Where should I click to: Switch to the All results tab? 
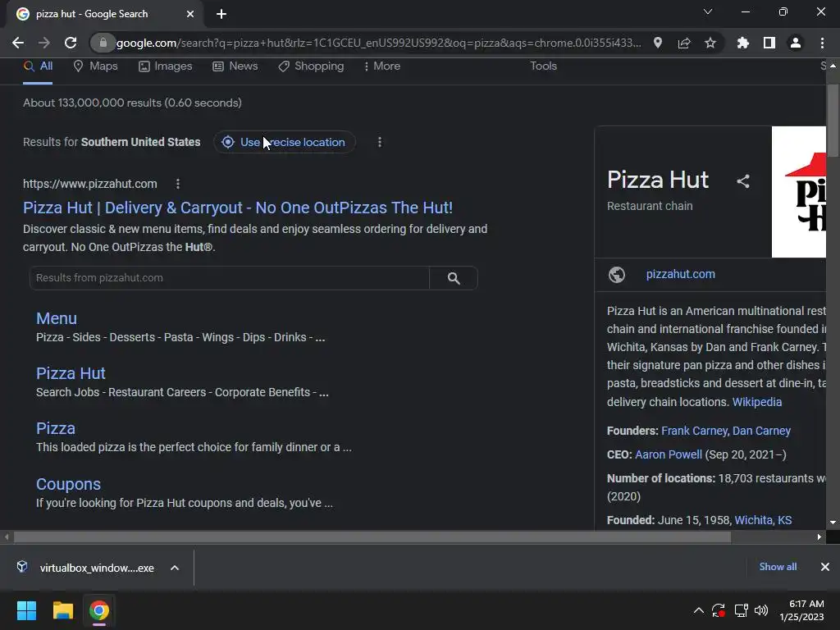[38, 66]
